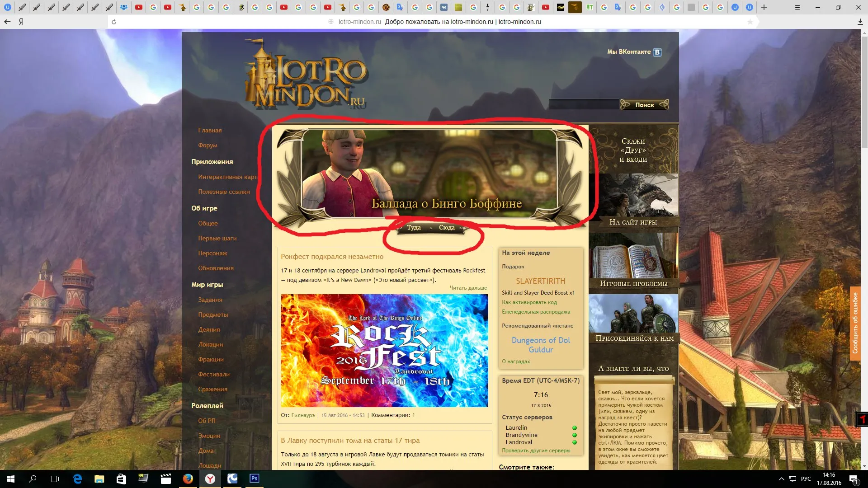Click the Сюда slider button
This screenshot has width=868, height=488.
[447, 228]
